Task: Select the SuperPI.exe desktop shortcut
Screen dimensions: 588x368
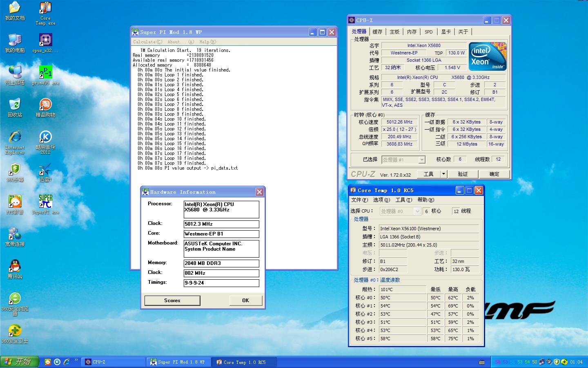Action: tap(45, 205)
